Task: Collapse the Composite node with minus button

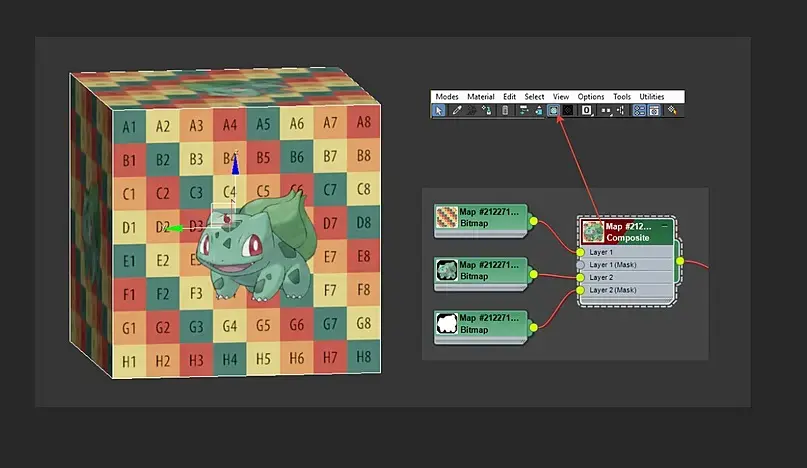Action: [665, 226]
